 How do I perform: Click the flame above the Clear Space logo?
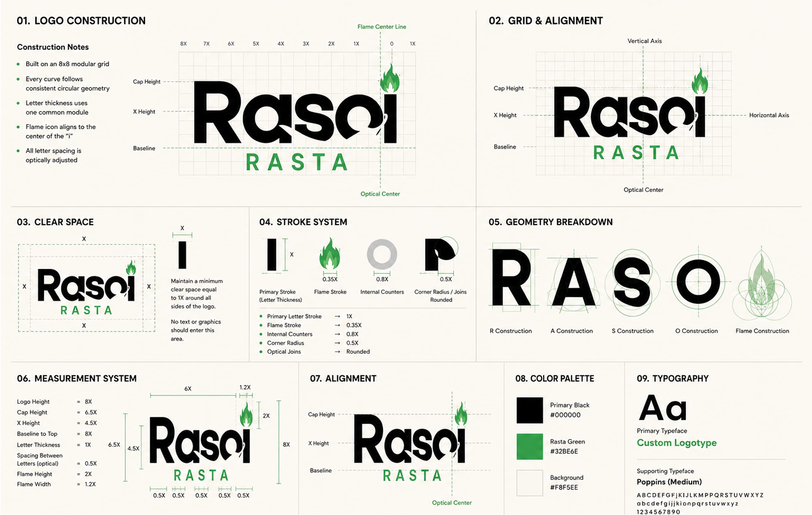click(x=131, y=267)
